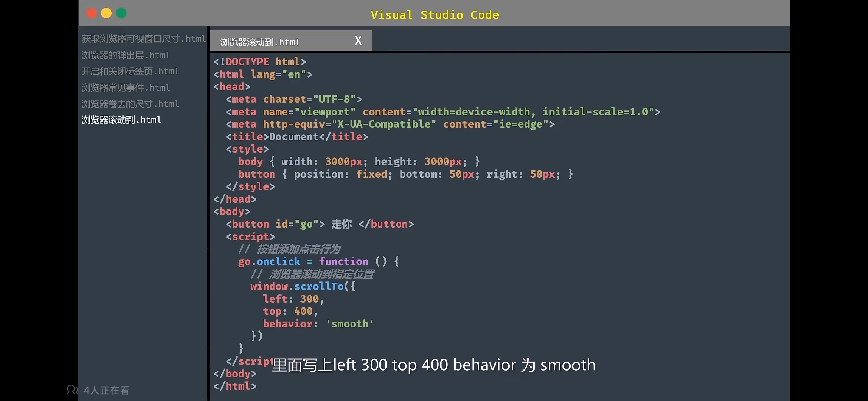
Task: Open 浏览器常见事件.html file
Action: pos(126,88)
